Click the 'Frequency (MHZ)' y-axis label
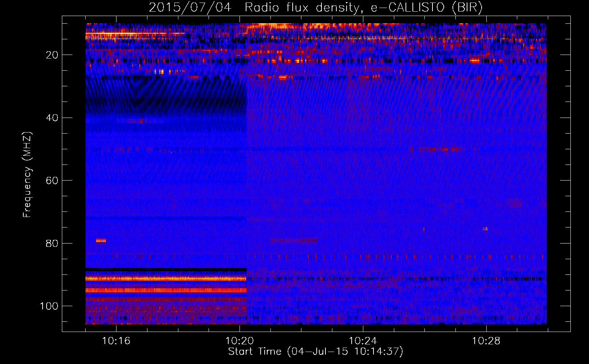The width and height of the screenshot is (589, 364). 27,175
